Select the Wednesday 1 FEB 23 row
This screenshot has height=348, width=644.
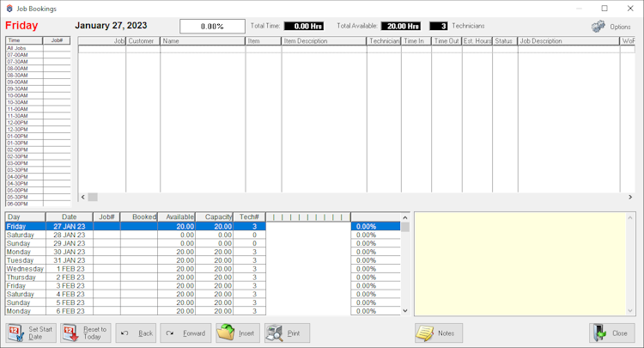pos(203,269)
